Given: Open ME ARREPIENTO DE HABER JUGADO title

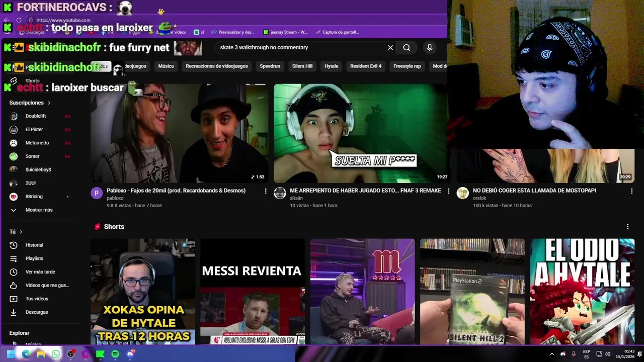Looking at the screenshot, I should tap(365, 191).
